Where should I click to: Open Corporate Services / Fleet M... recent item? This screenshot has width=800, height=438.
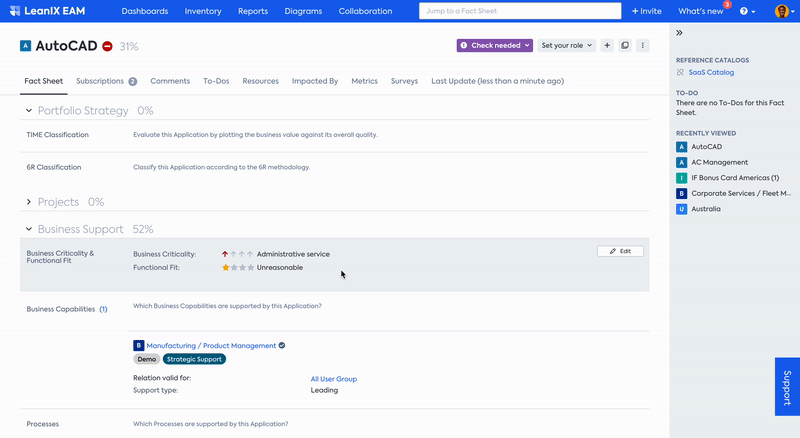(741, 193)
